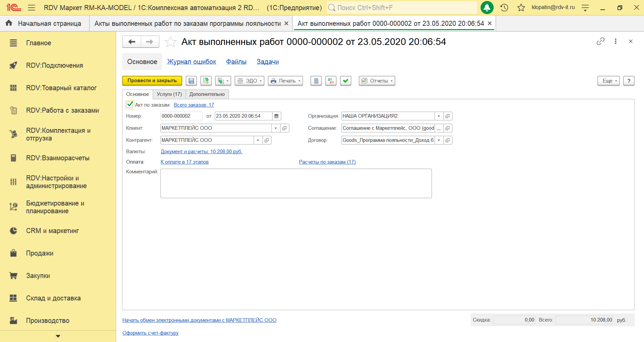
Task: Open calendar picker for the date field
Action: 277,116
